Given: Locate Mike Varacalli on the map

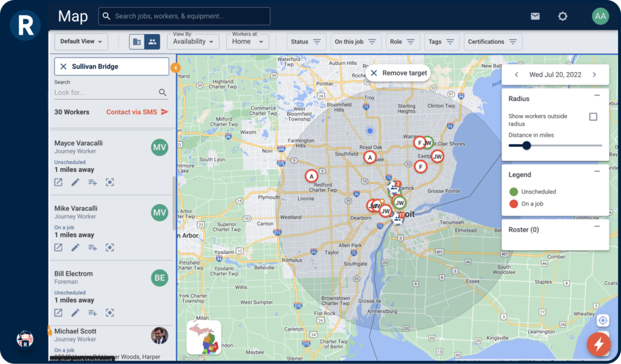Looking at the screenshot, I should click(x=110, y=247).
